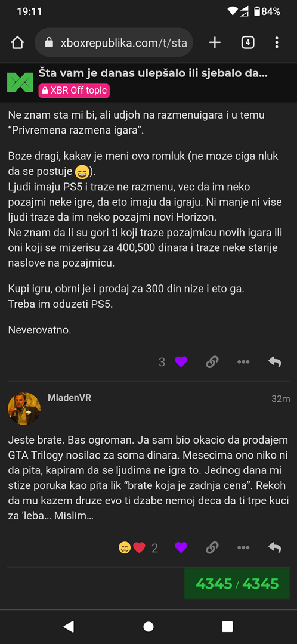297x644 pixels.
Task: Open MladenVR avatar profile
Action: [x=24, y=408]
